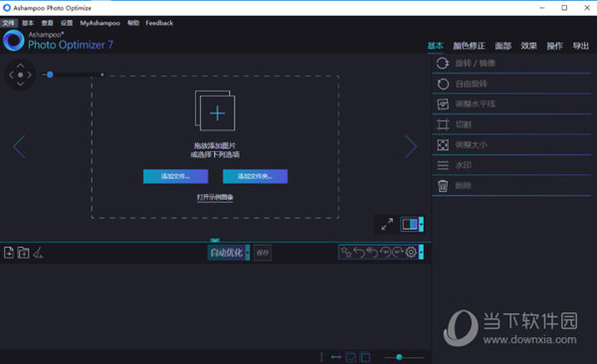Center view with navigation pad dot
This screenshot has height=364, width=597.
click(20, 75)
